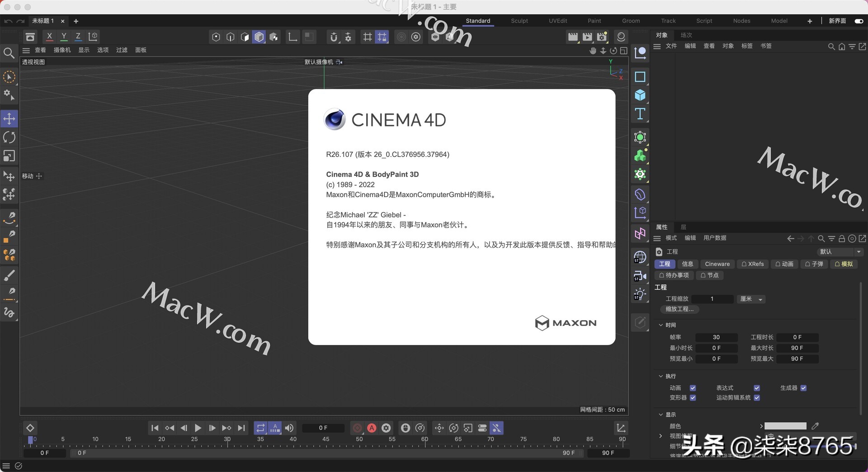
Task: Toggle the sound speaker icon
Action: click(289, 428)
